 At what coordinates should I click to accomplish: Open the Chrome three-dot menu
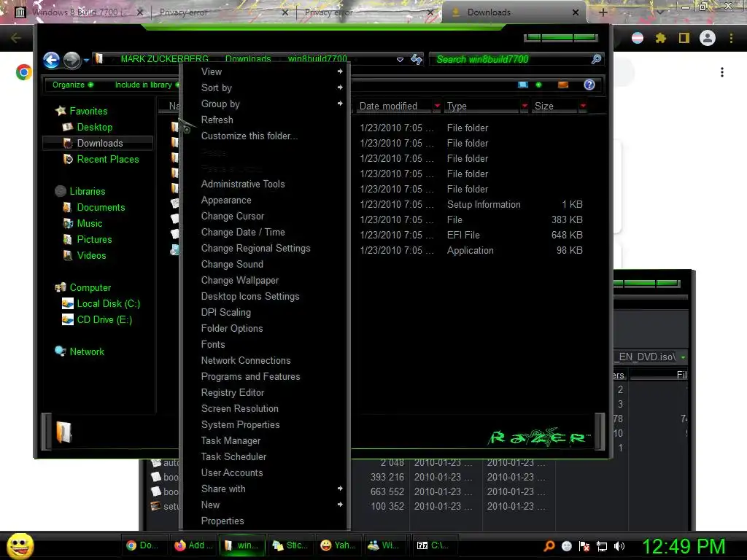731,38
